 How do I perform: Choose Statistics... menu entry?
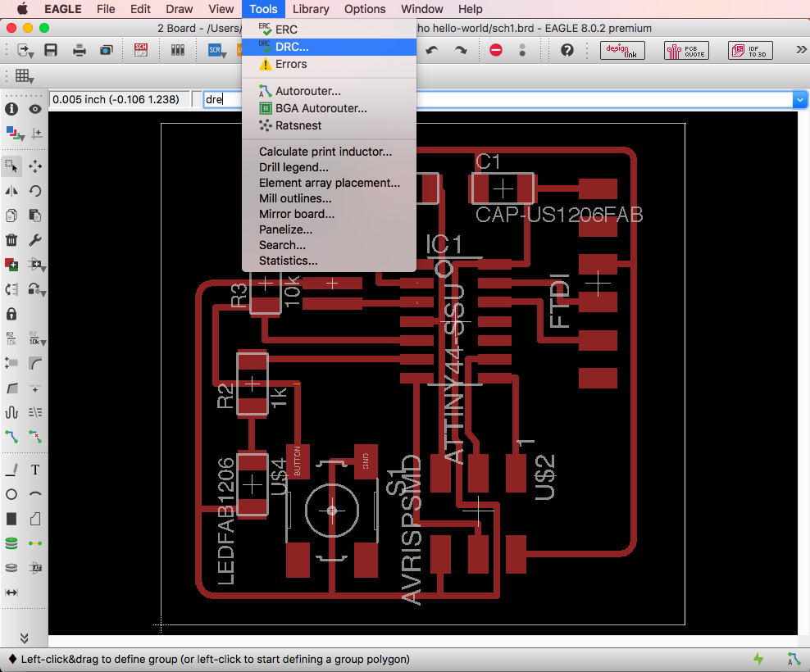pyautogui.click(x=329, y=261)
